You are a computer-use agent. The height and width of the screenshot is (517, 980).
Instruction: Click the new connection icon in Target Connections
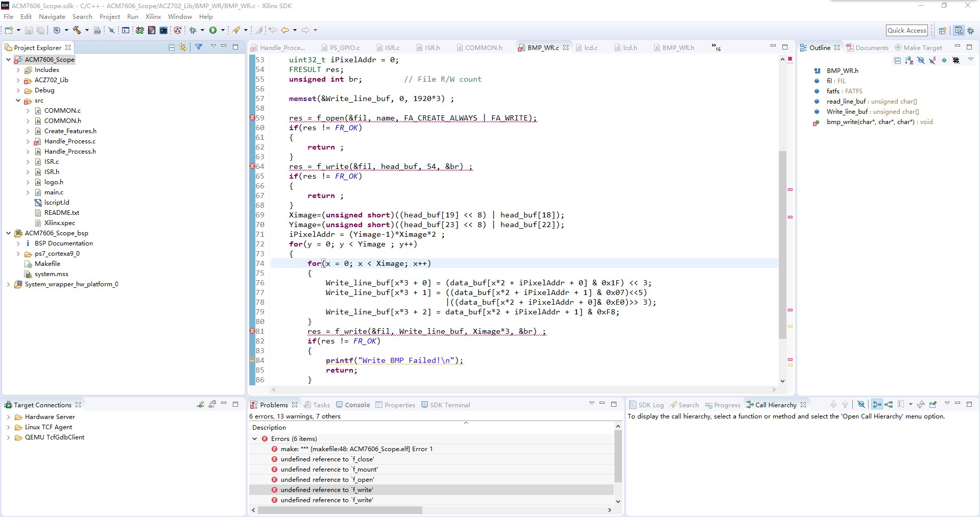(x=201, y=404)
